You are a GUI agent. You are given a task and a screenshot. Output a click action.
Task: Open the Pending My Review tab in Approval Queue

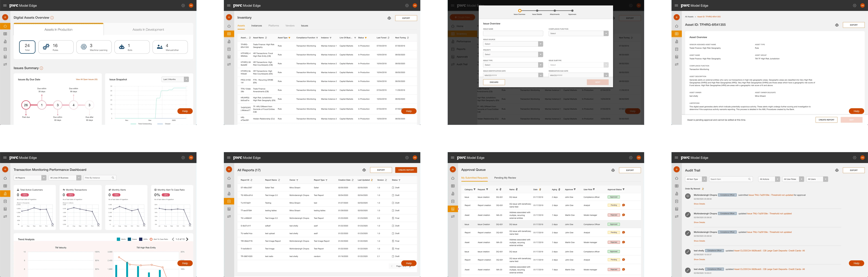click(x=505, y=178)
